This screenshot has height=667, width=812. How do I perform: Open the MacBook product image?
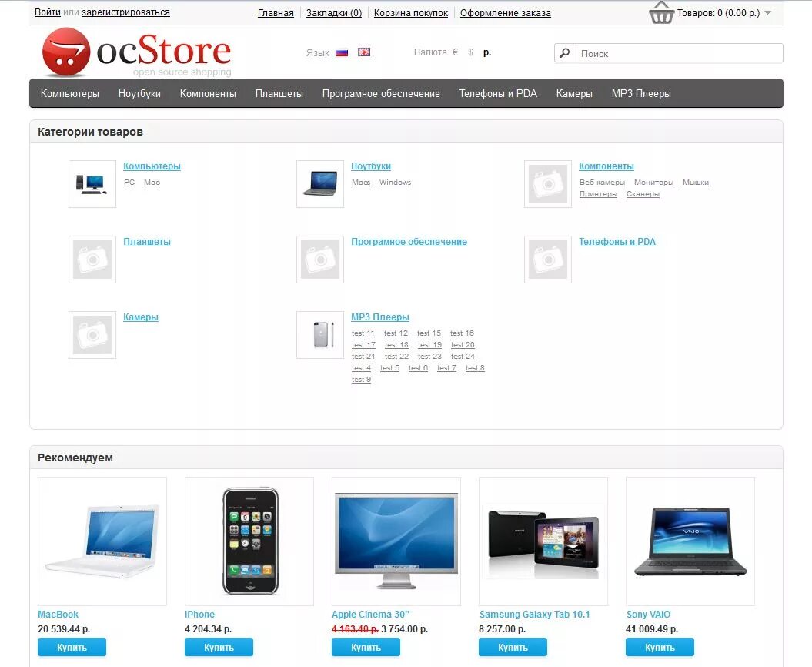102,541
